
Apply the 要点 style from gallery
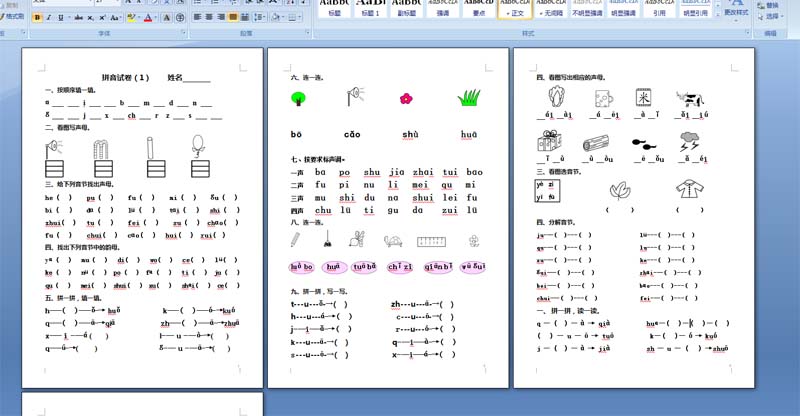[479, 8]
